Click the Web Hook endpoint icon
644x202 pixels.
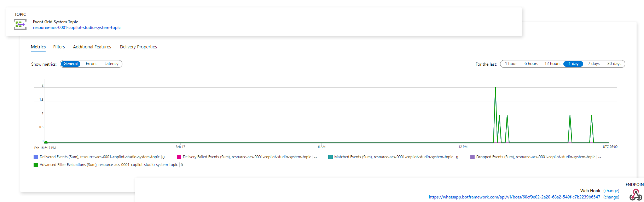coord(636,195)
